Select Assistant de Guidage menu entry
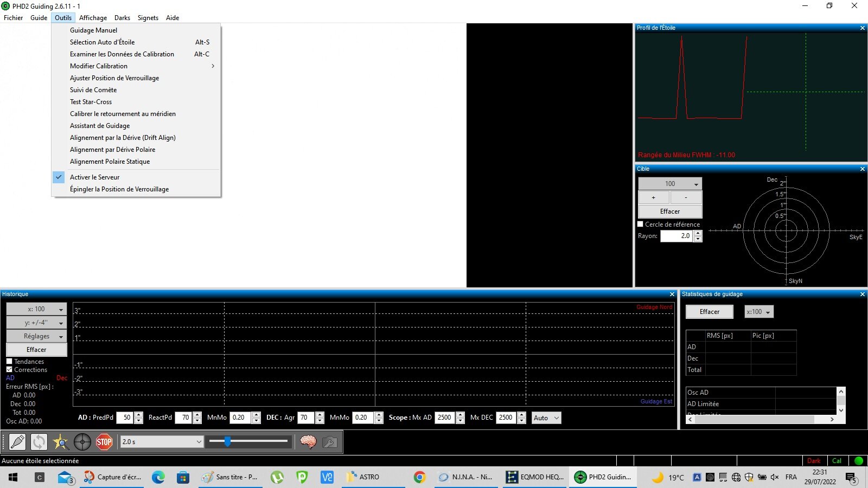 [136, 126]
